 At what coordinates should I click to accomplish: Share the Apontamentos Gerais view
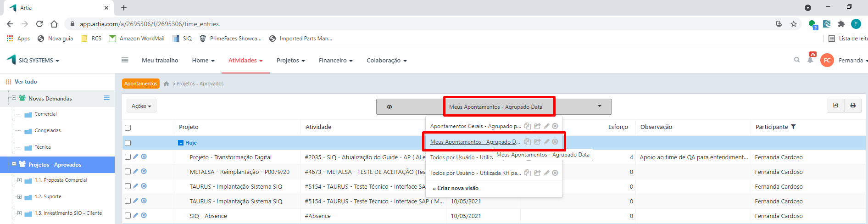(x=537, y=126)
